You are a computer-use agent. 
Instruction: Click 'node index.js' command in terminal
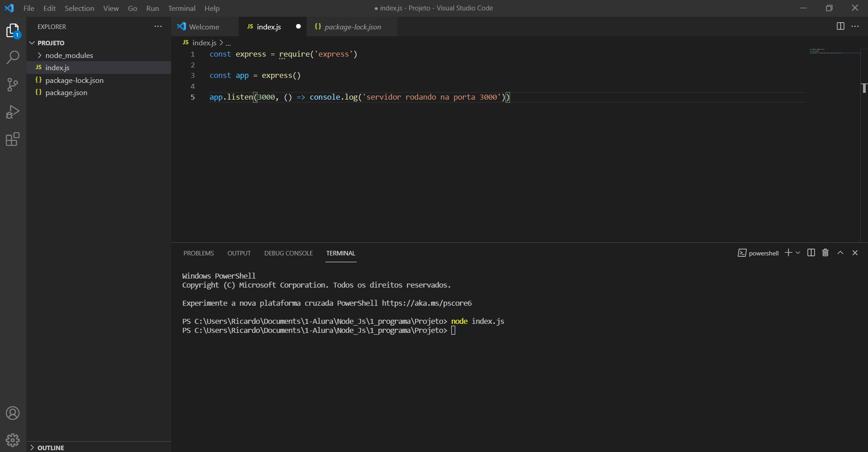[x=477, y=321]
